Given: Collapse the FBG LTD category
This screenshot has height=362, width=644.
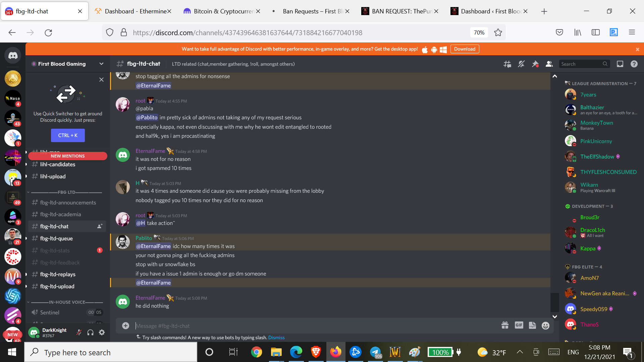Looking at the screenshot, I should tap(66, 192).
